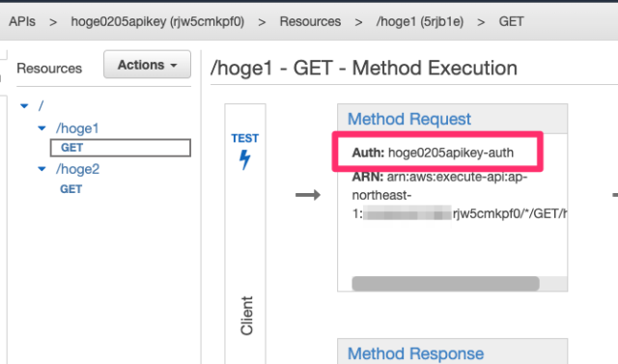The height and width of the screenshot is (364, 618).
Task: Select the root / resource
Action: coord(41,105)
